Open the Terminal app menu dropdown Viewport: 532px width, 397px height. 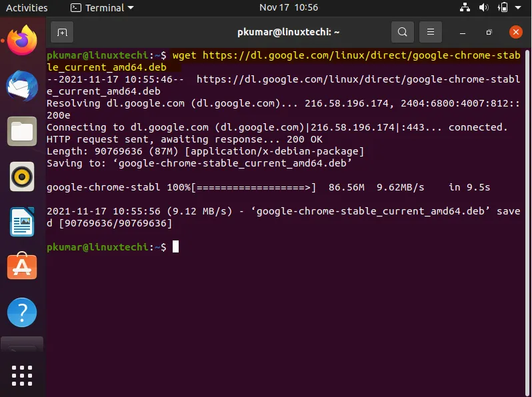click(x=102, y=7)
